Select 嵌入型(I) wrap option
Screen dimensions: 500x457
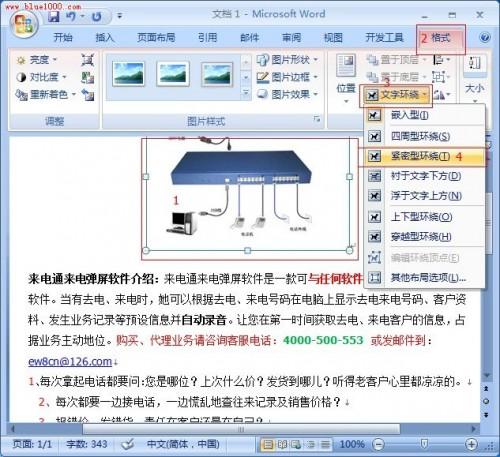point(424,115)
